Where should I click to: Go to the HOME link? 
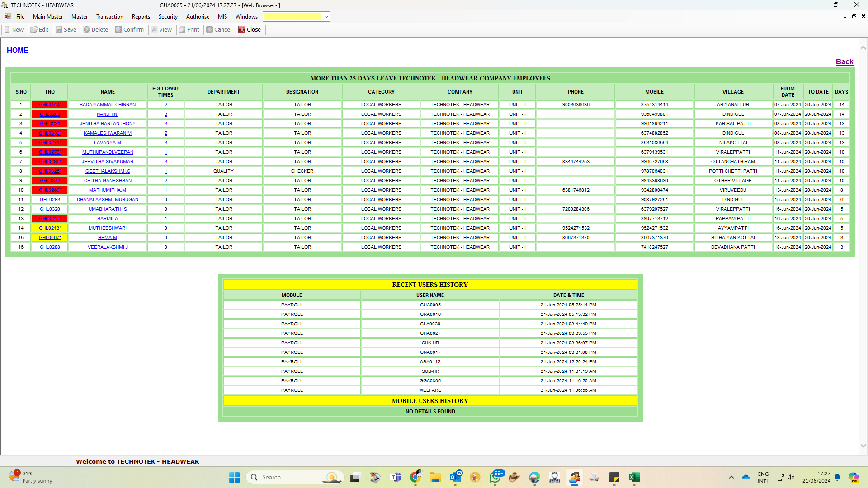coord(18,51)
